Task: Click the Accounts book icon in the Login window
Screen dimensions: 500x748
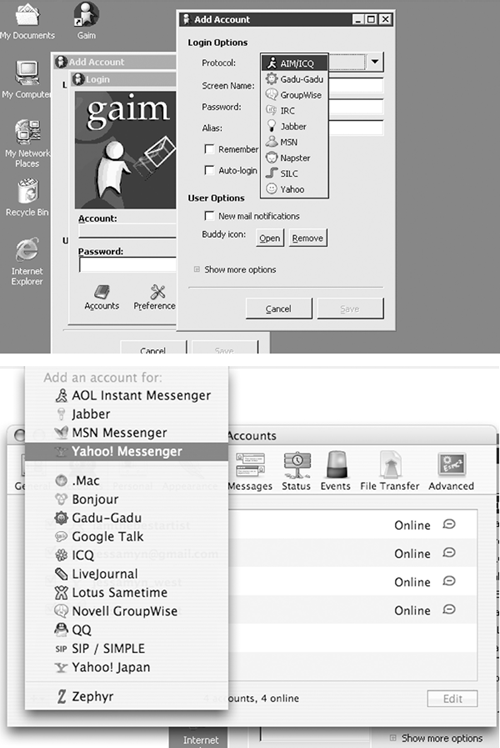Action: pos(102,291)
